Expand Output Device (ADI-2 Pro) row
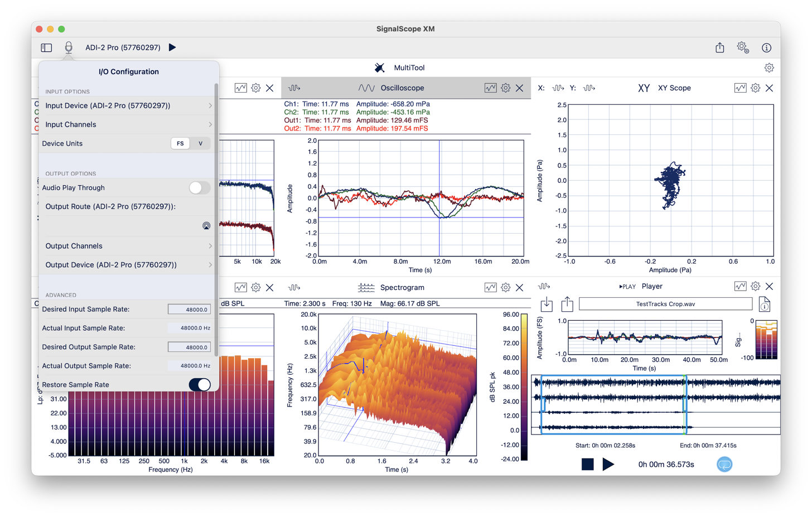This screenshot has height=517, width=812. (x=128, y=265)
